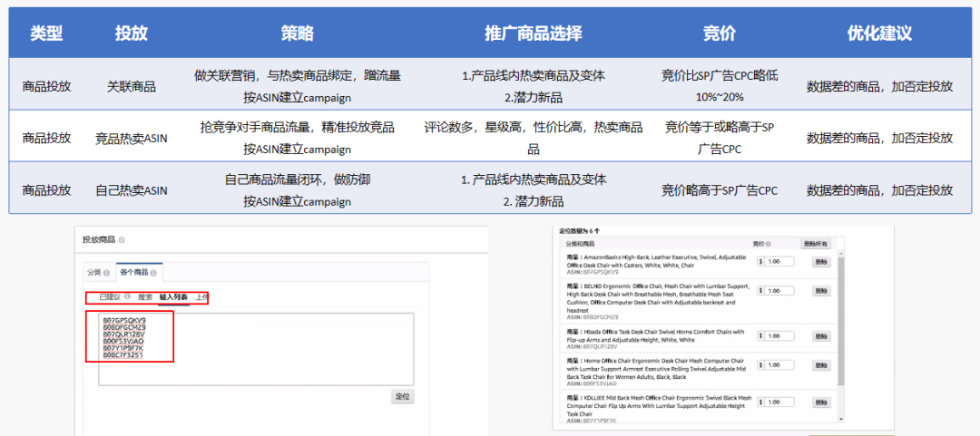The image size is (980, 436).
Task: Click the info icon beside the 竞价 column header
Action: [769, 244]
